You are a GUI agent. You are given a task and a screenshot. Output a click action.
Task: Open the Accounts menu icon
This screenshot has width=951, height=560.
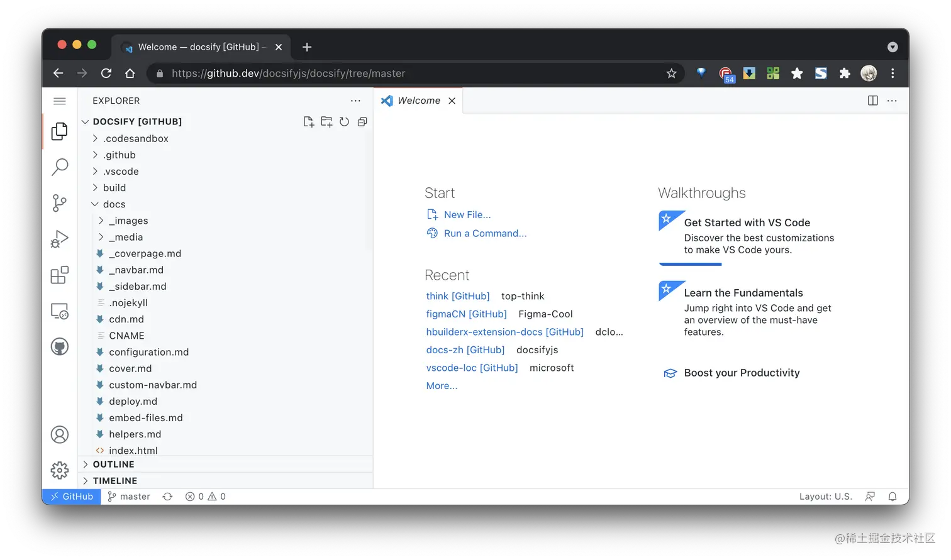coord(60,434)
